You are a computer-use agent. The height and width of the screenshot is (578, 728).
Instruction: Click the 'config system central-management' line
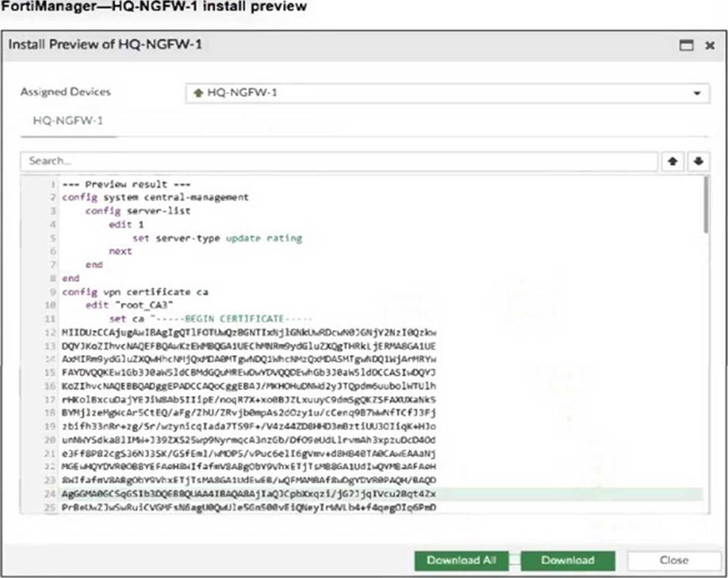tap(155, 197)
